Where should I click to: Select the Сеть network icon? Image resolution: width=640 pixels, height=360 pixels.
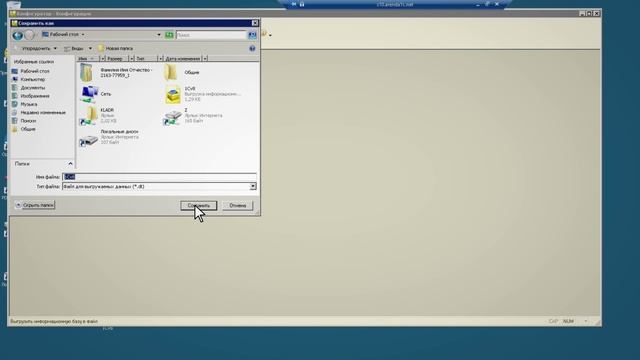89,94
